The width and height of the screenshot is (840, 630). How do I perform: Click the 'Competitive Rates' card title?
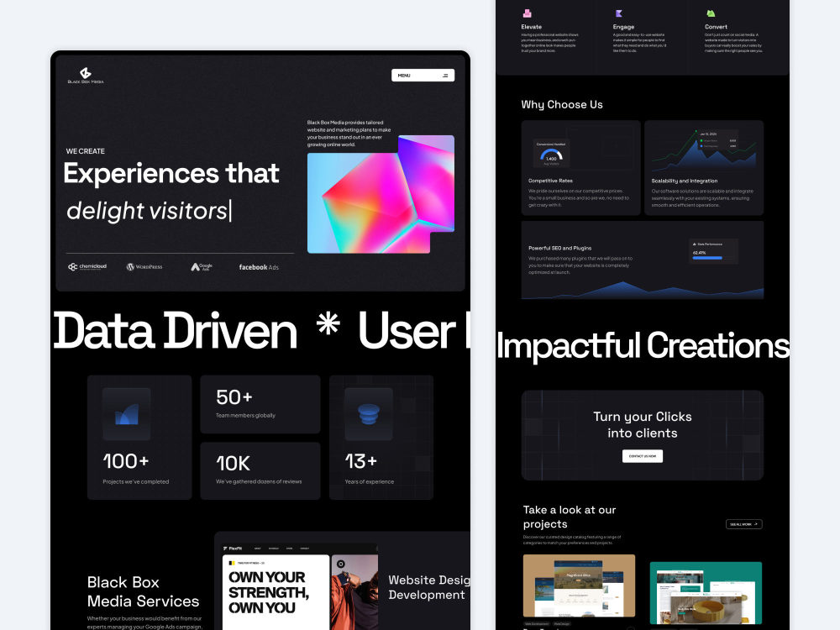point(550,181)
